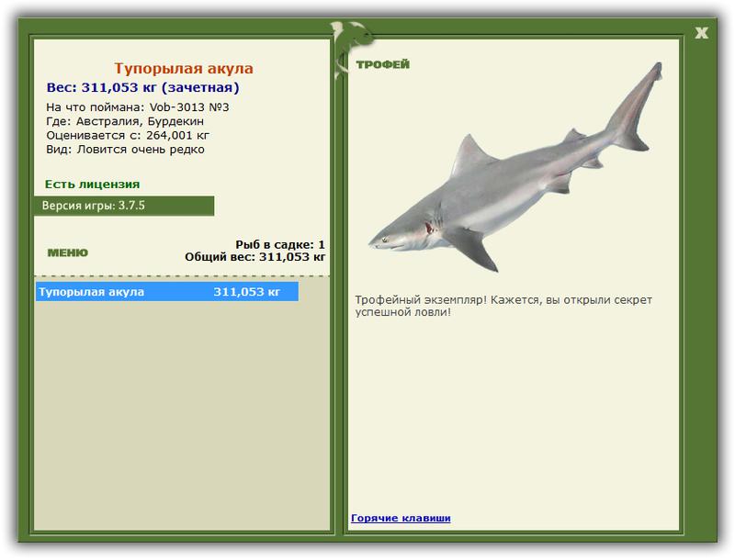735x560 pixels.
Task: Open the Горячие клавиши link
Action: (401, 518)
